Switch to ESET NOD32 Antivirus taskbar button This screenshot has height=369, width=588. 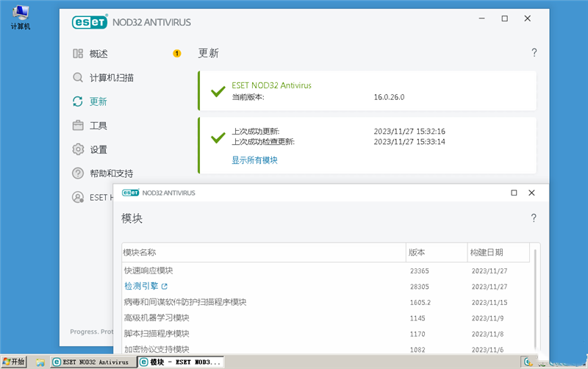94,362
